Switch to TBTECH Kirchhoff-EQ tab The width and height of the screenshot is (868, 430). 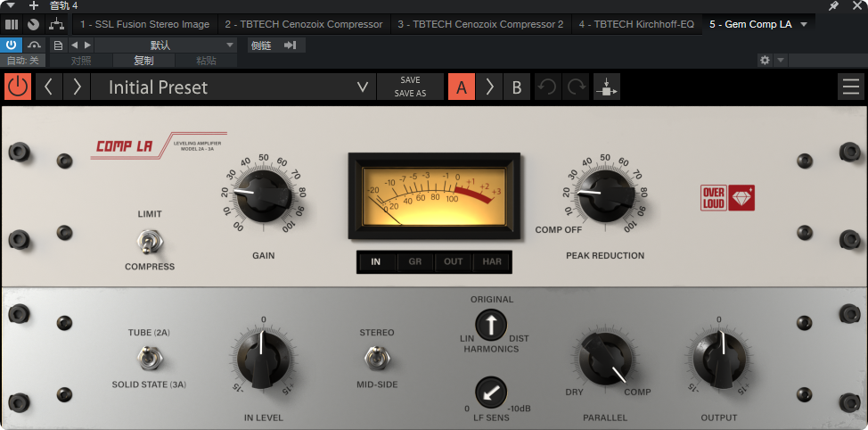click(636, 24)
